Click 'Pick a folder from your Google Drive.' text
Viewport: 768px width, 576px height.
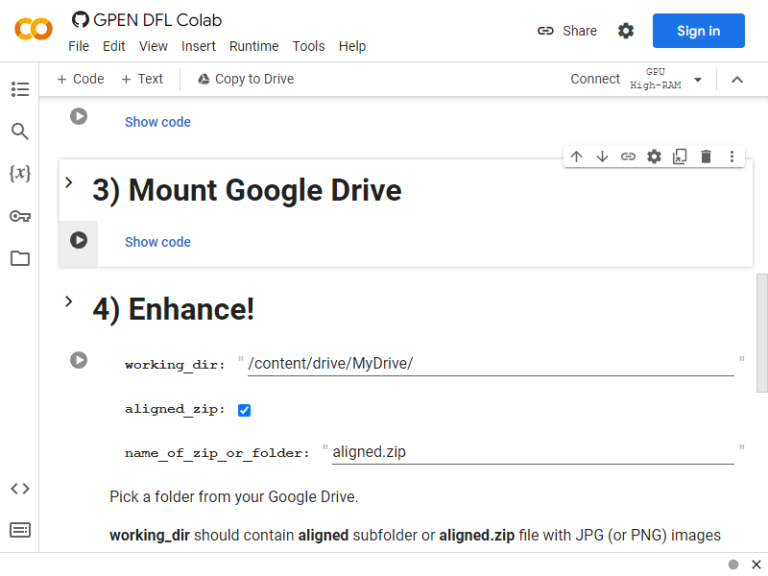pos(234,497)
